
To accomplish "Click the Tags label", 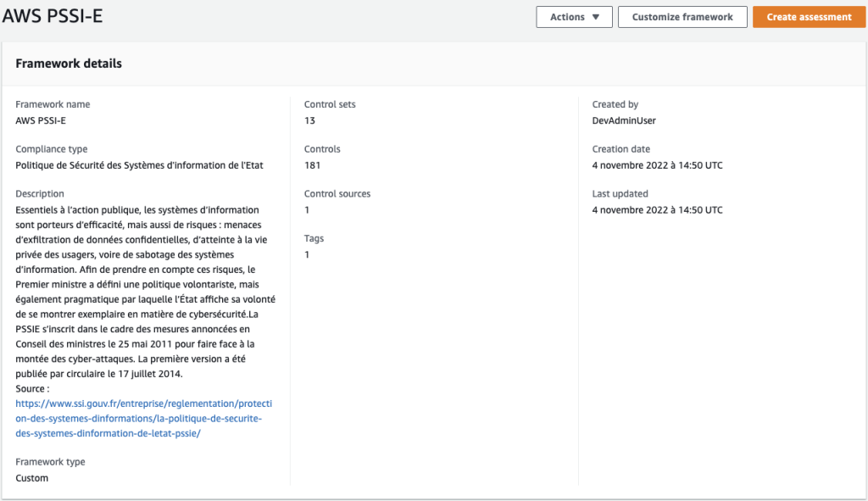I will click(314, 238).
